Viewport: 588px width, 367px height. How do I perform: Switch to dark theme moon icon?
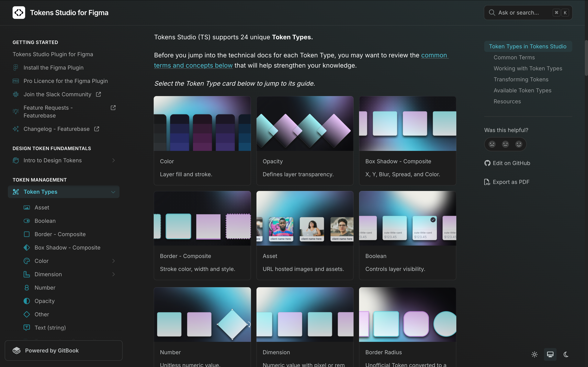(566, 354)
